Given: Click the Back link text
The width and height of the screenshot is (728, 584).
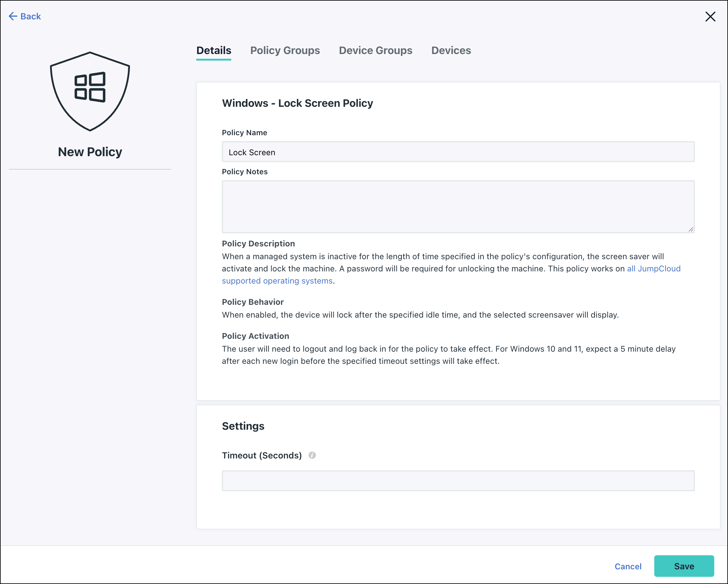Looking at the screenshot, I should [30, 16].
